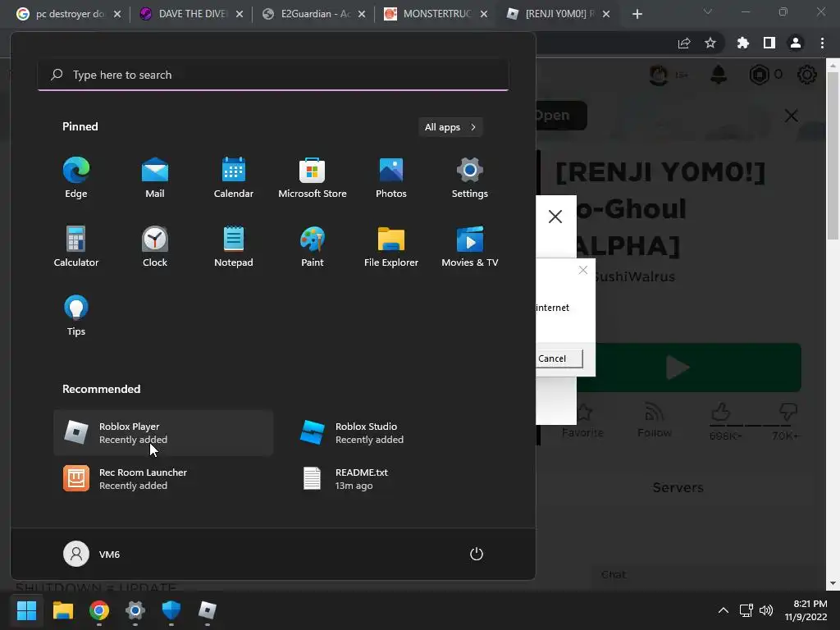Focus the Type here to search box
The width and height of the screenshot is (840, 630).
[273, 75]
